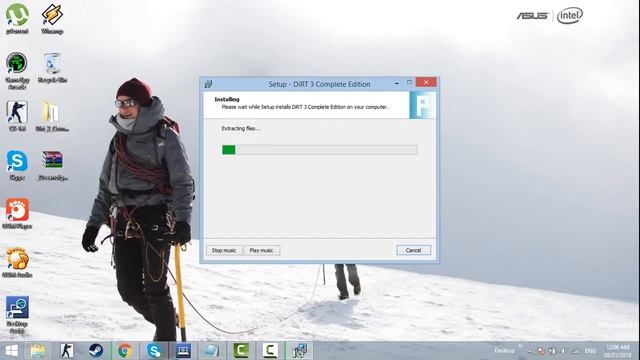Click the Stop music button

tap(224, 250)
